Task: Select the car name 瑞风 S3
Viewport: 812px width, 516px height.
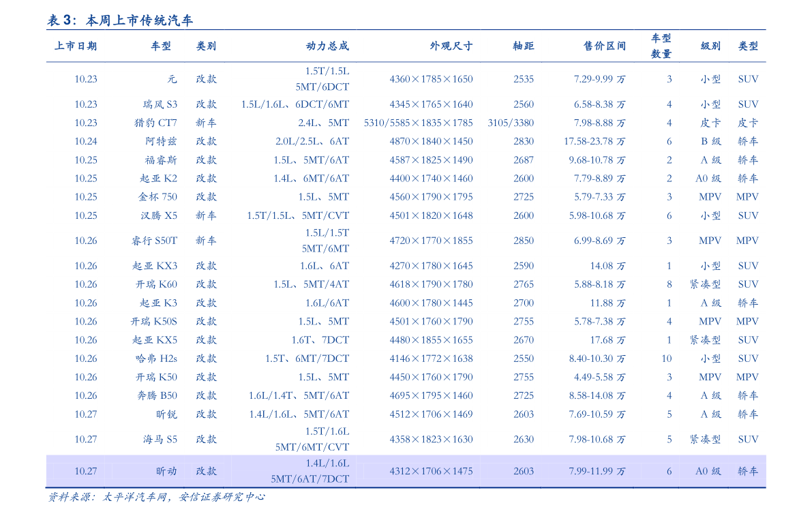Action: pyautogui.click(x=160, y=104)
